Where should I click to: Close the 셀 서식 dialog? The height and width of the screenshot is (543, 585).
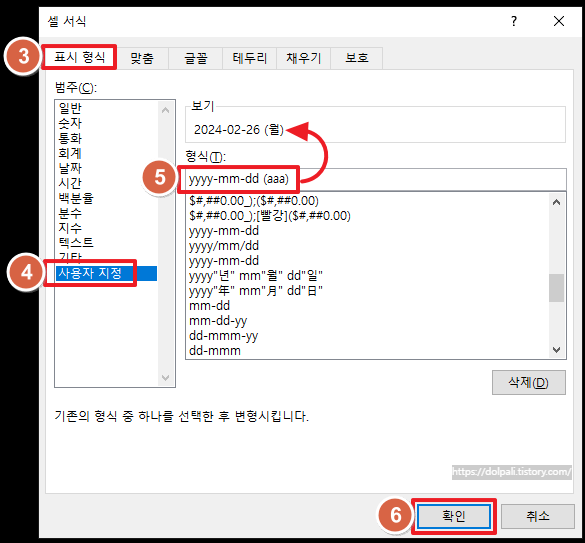[x=559, y=21]
